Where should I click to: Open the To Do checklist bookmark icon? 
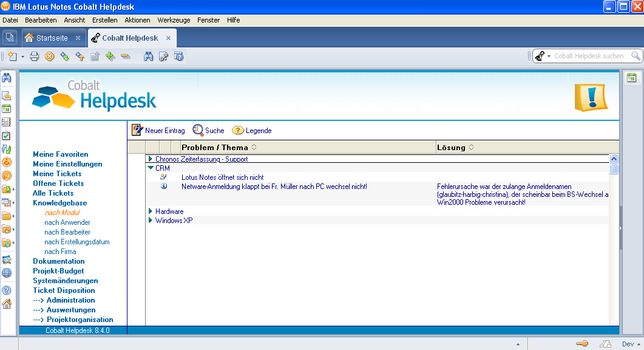(7, 136)
